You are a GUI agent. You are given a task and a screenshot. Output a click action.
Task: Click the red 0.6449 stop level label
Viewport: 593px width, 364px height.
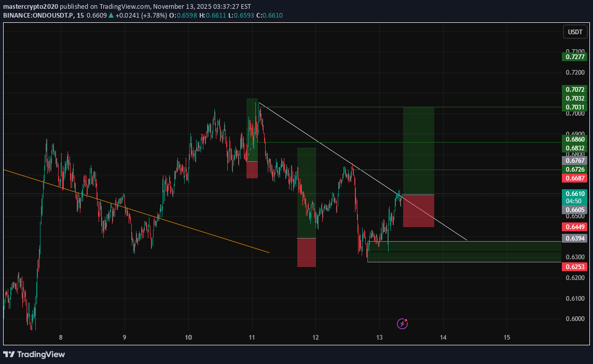(x=575, y=227)
